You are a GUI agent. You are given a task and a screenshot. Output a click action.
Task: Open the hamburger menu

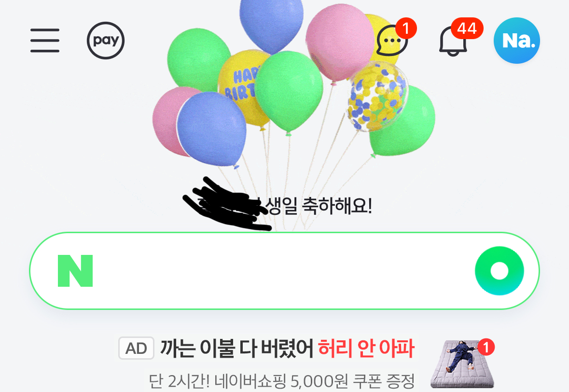(44, 40)
